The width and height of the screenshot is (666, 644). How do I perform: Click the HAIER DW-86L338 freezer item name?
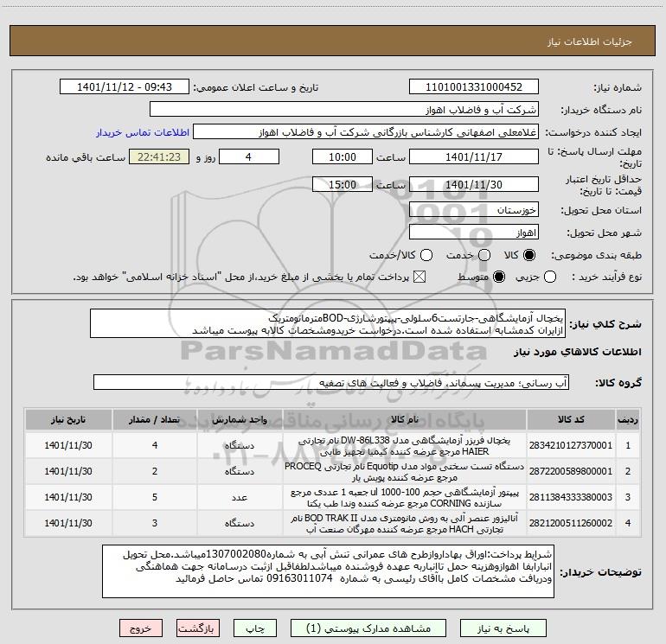(405, 446)
